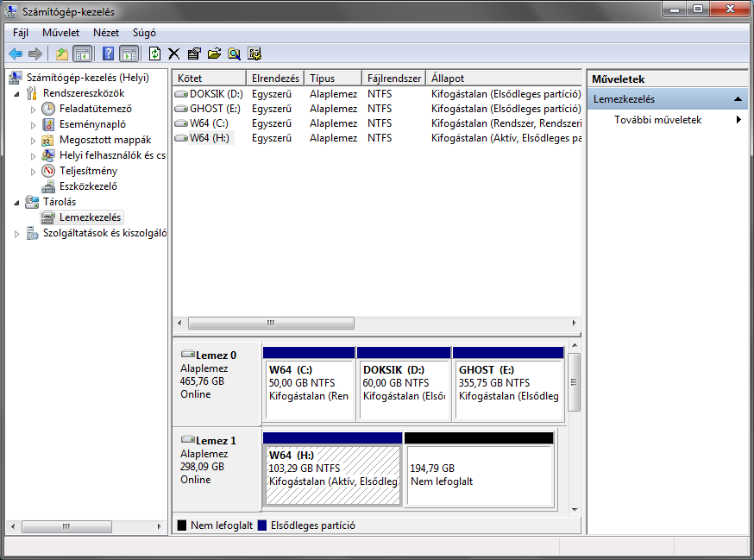Toggle the show/hide console tree button
The width and height of the screenshot is (754, 560).
pos(83,53)
